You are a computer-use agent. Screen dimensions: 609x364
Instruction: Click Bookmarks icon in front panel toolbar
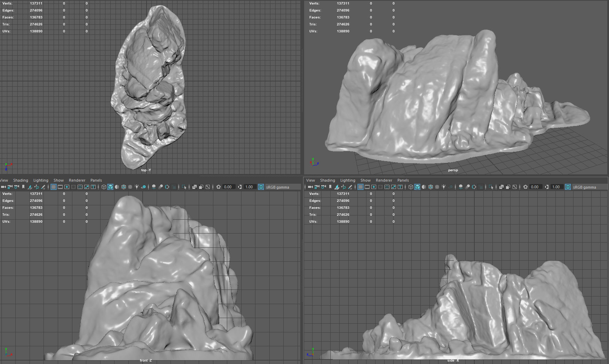point(23,187)
